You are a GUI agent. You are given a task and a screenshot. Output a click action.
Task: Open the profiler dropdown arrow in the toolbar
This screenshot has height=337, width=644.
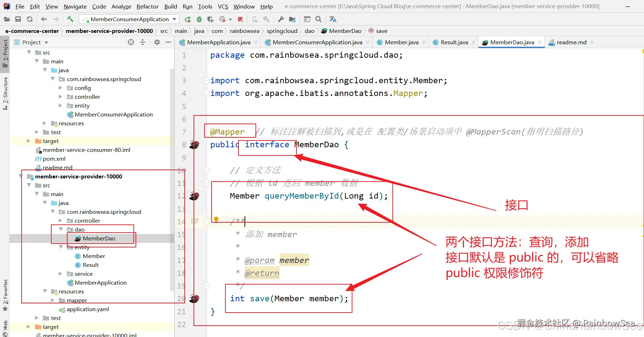230,19
